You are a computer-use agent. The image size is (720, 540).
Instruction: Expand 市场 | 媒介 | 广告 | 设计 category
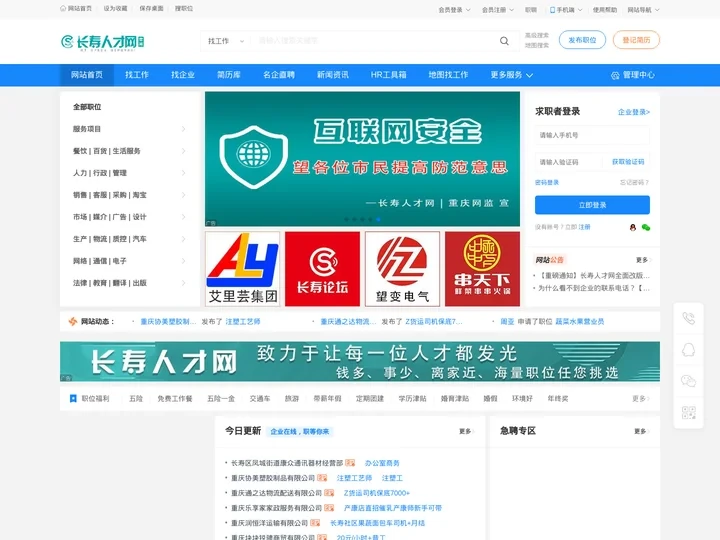[129, 217]
